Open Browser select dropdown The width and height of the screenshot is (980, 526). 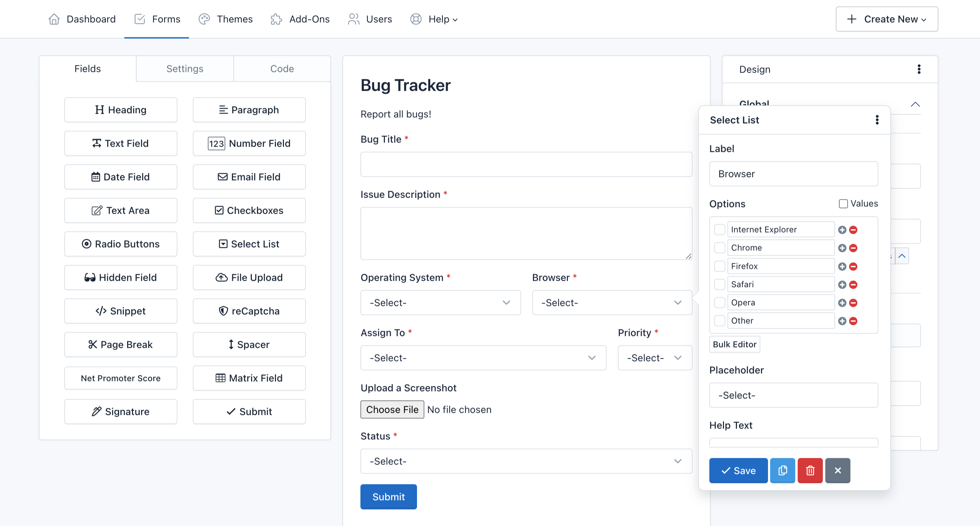pos(612,303)
